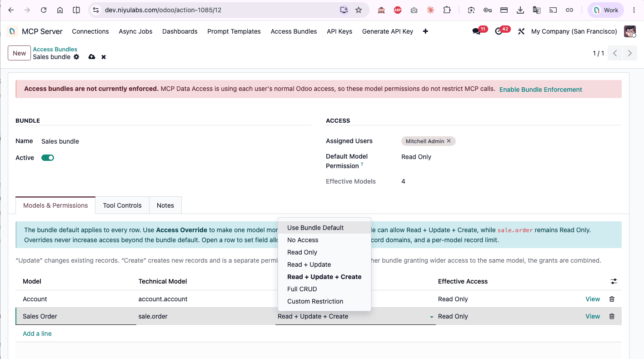Open the Access Bundles top menu item
Screen dimensions: 644x359
point(294,31)
